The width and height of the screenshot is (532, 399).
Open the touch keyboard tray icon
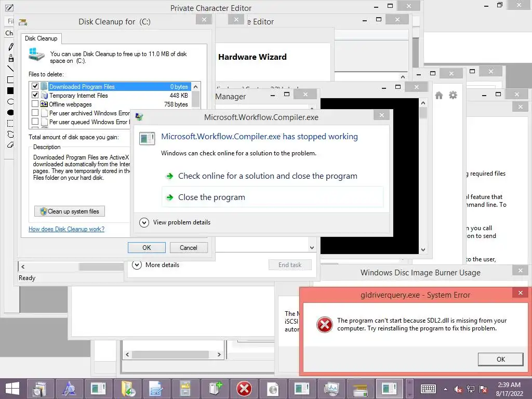pyautogui.click(x=428, y=389)
